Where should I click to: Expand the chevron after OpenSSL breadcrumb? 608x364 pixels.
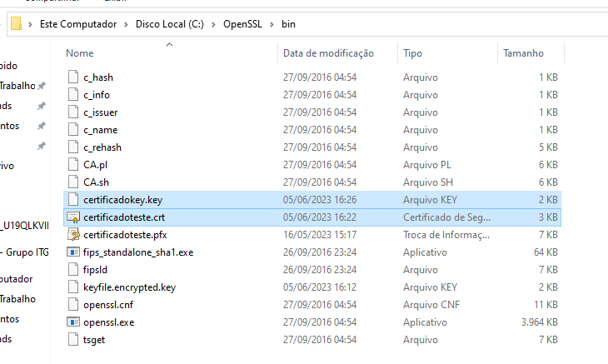[x=272, y=24]
